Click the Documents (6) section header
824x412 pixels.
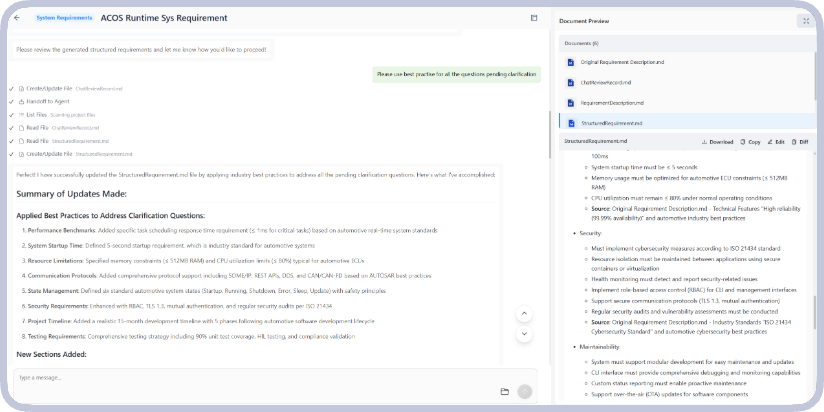[x=581, y=44]
